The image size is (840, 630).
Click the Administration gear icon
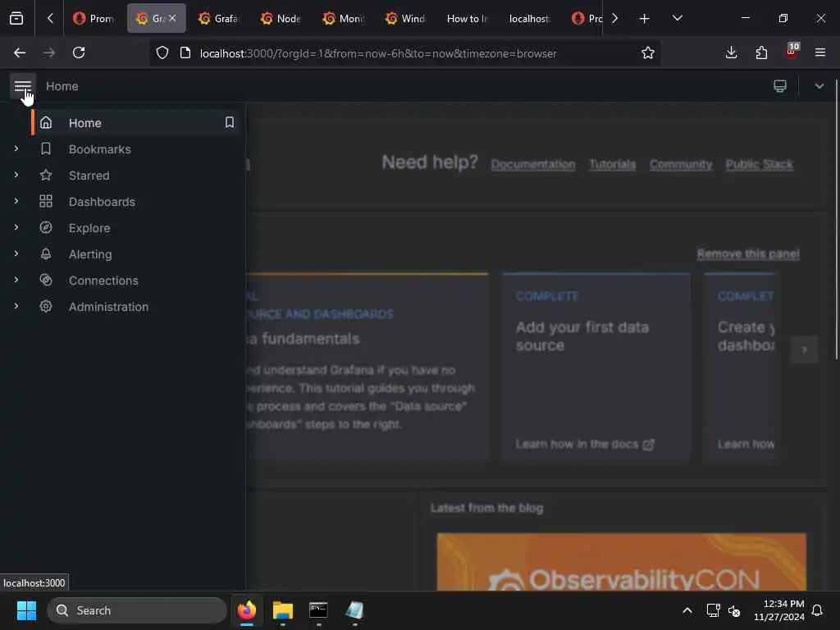[x=46, y=306]
